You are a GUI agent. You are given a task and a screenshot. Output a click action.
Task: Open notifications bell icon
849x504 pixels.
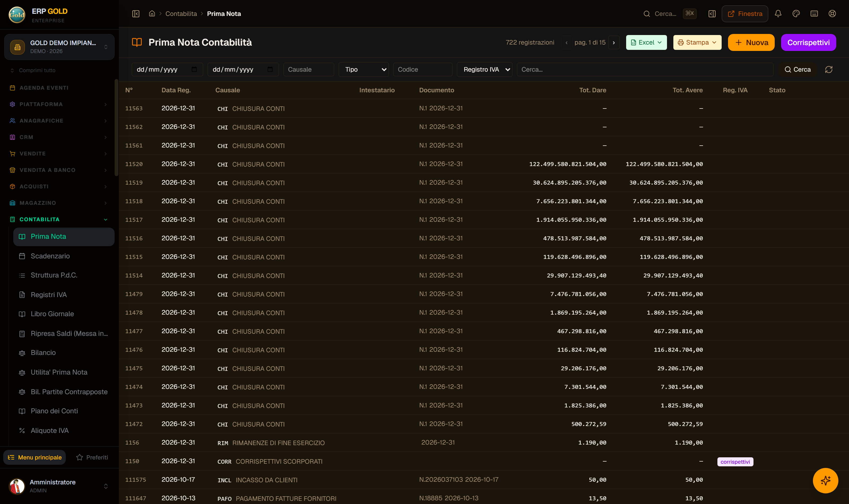click(x=778, y=14)
